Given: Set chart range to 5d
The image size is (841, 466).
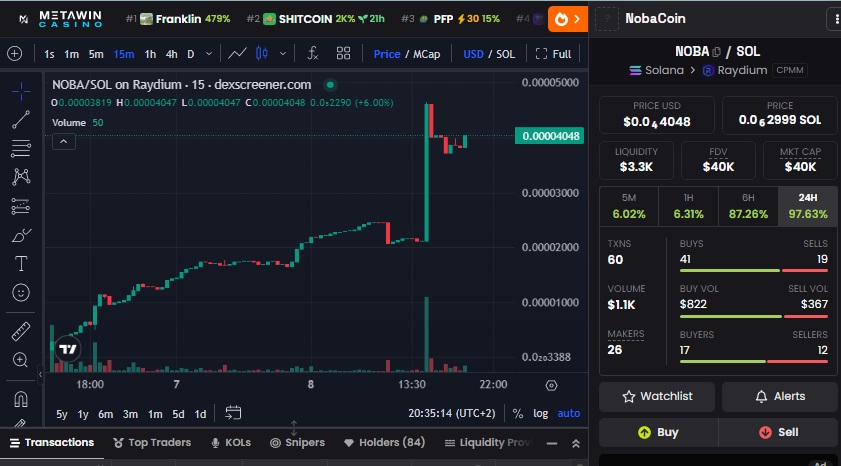Looking at the screenshot, I should click(x=178, y=414).
